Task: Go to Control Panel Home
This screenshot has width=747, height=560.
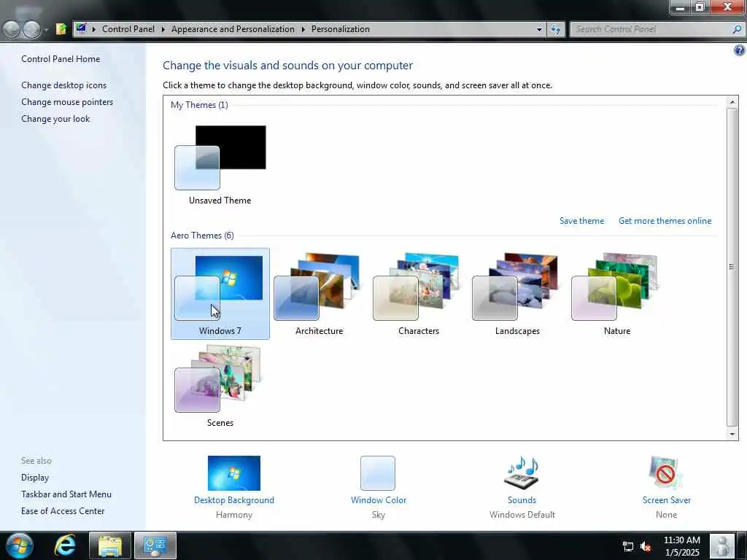Action: [61, 59]
